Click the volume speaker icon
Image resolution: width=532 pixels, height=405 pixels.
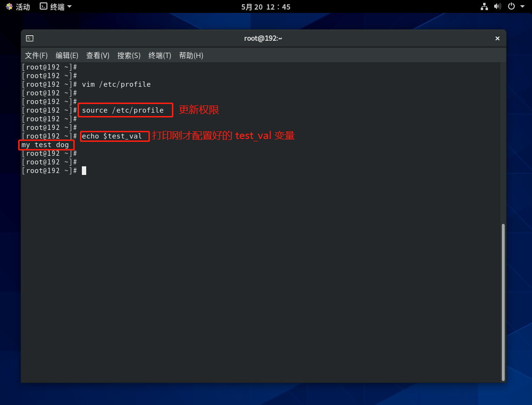point(498,7)
